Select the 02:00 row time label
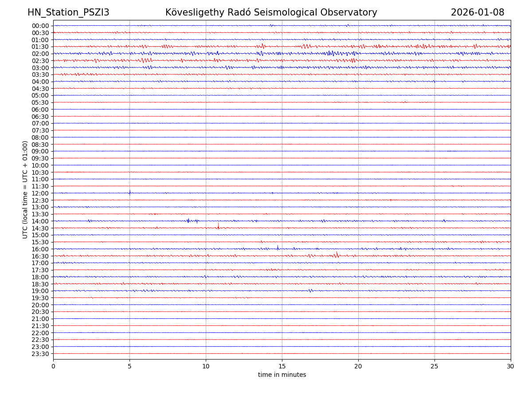Screen dimensions: 532x399 (x=40, y=54)
